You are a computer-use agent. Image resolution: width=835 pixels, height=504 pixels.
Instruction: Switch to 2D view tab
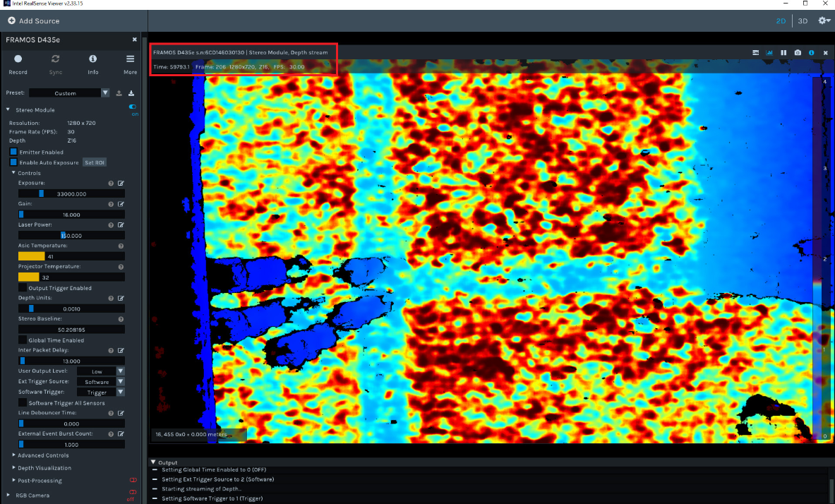coord(781,20)
